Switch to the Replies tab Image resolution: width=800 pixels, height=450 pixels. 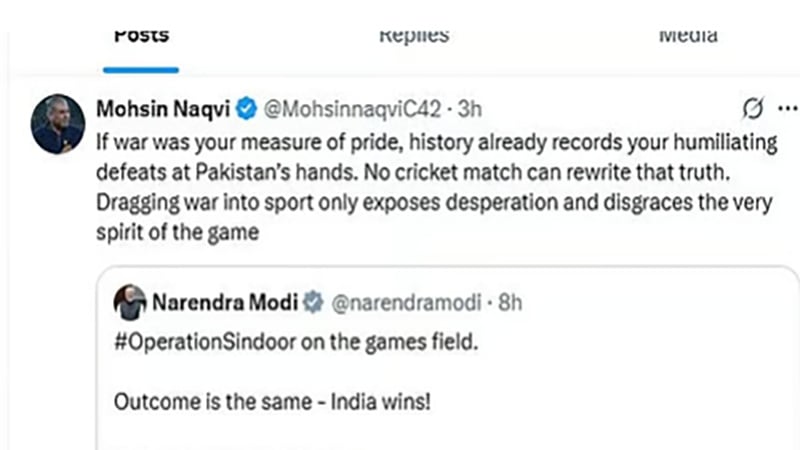pos(413,35)
